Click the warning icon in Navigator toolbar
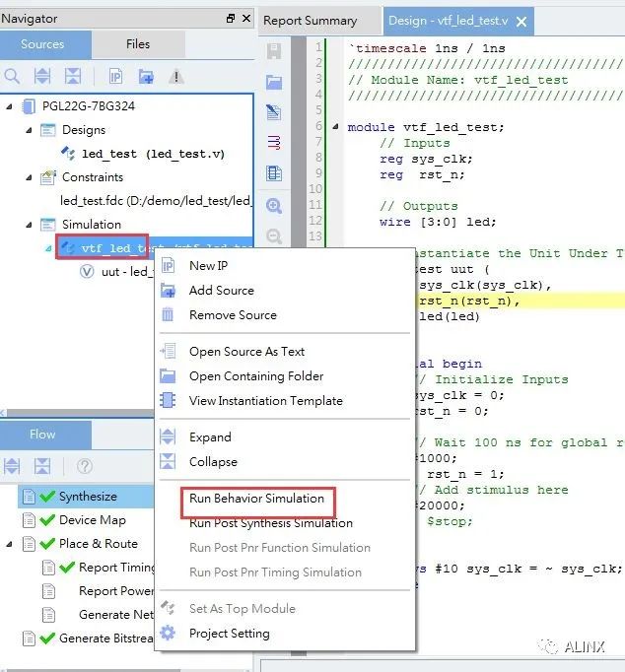This screenshot has width=625, height=672. click(x=175, y=77)
